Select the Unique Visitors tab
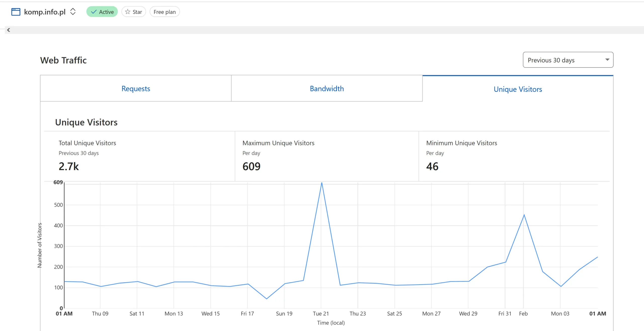The image size is (644, 331). 518,89
